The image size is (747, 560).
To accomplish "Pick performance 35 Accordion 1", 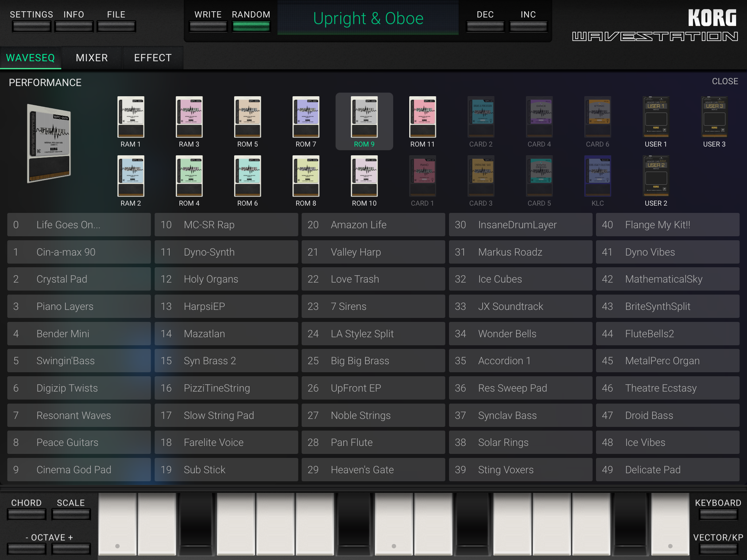I will [x=520, y=361].
